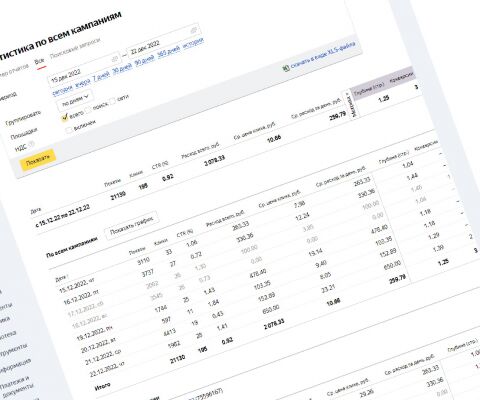Tick the поиск checkbox
Image resolution: width=480 pixels, height=400 pixels.
click(89, 109)
